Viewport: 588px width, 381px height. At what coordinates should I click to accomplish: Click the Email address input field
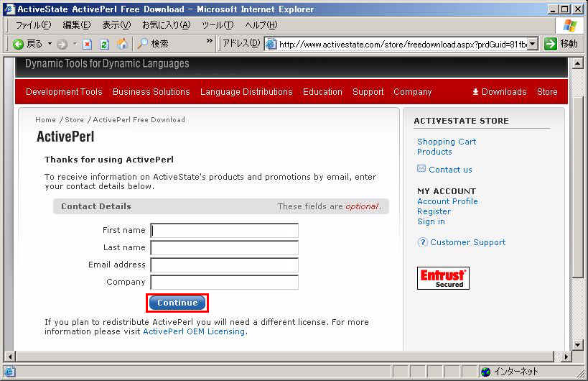[224, 265]
